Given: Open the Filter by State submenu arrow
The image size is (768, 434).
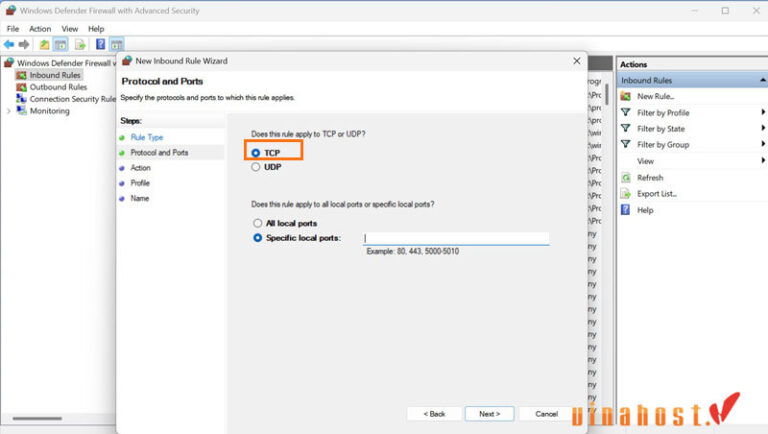Looking at the screenshot, I should tap(763, 128).
